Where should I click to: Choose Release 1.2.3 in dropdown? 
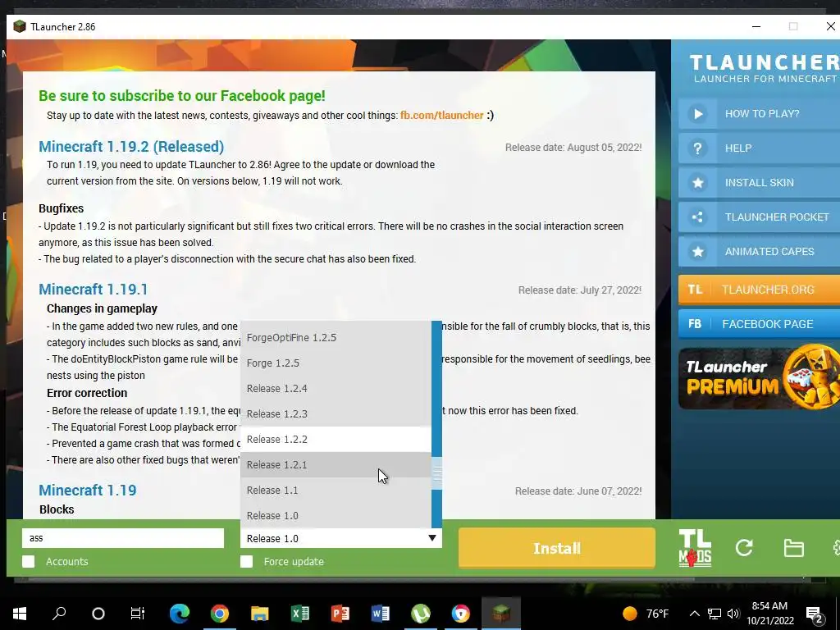tap(336, 414)
